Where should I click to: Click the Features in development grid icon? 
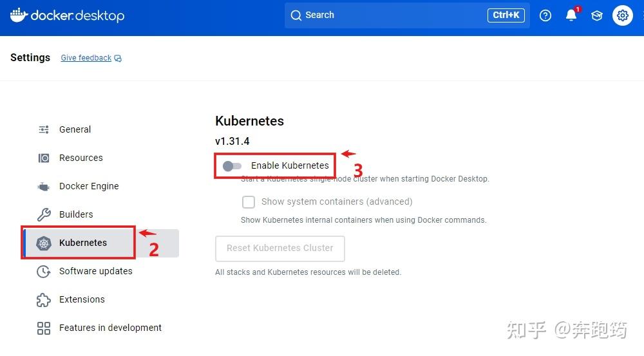point(44,328)
